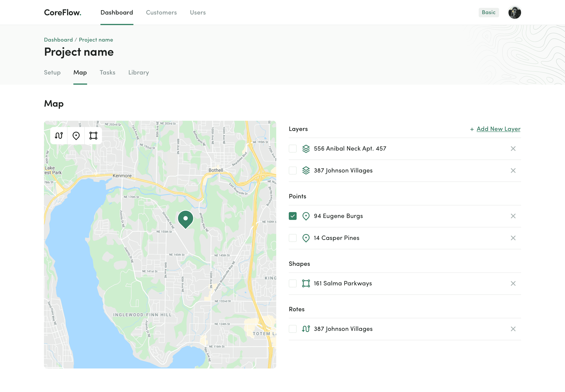Click the layers icon beside 387 Johnson Villages
The image size is (565, 392).
point(306,171)
